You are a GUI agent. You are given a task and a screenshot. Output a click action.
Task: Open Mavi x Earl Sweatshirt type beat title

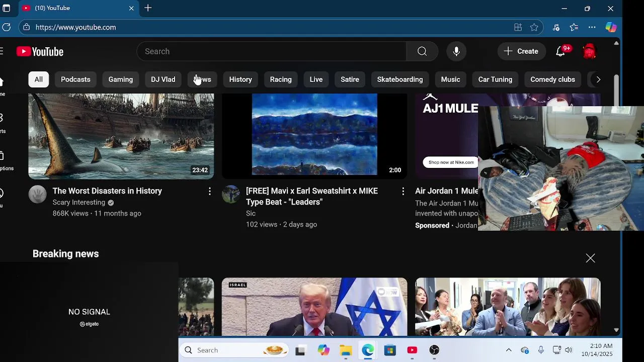312,196
